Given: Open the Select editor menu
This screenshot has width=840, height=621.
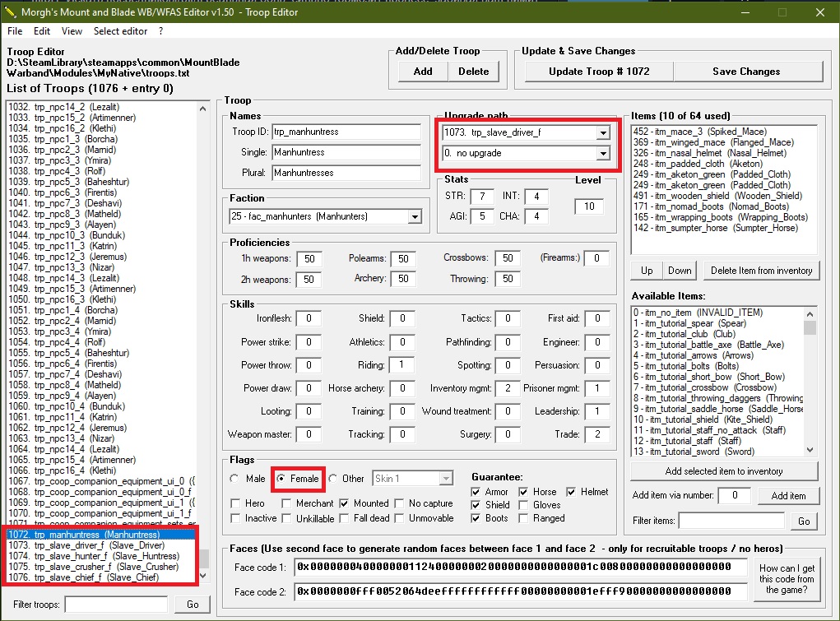Looking at the screenshot, I should coord(121,31).
